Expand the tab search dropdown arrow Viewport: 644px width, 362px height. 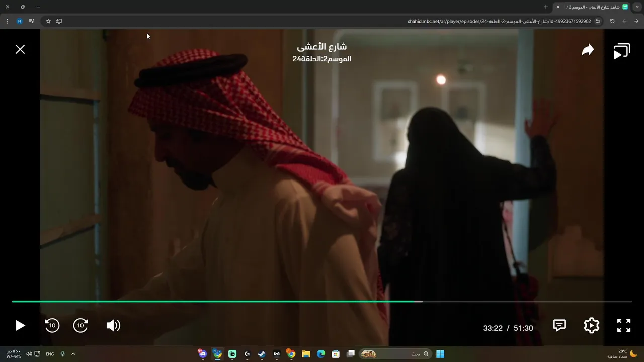point(637,7)
